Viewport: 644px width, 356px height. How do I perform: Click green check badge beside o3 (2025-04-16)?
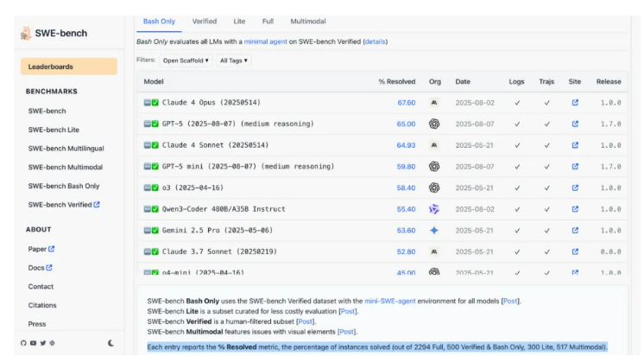155,188
